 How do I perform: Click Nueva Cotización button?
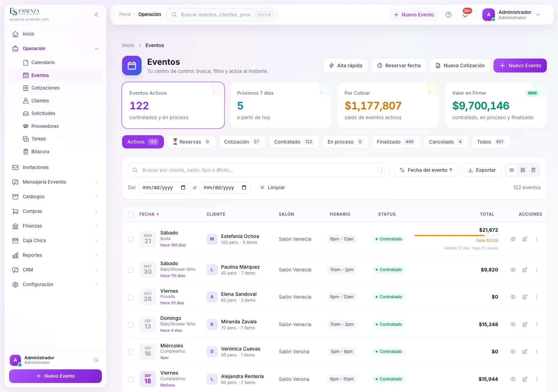[460, 66]
